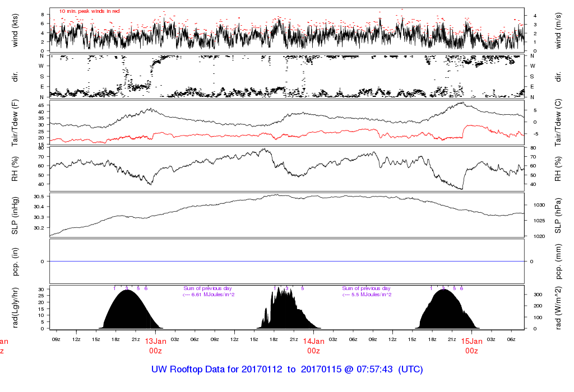Image resolution: width=574 pixels, height=392 pixels.
Task: Select the 'pcp. (mm)' axis label
Action: point(558,261)
